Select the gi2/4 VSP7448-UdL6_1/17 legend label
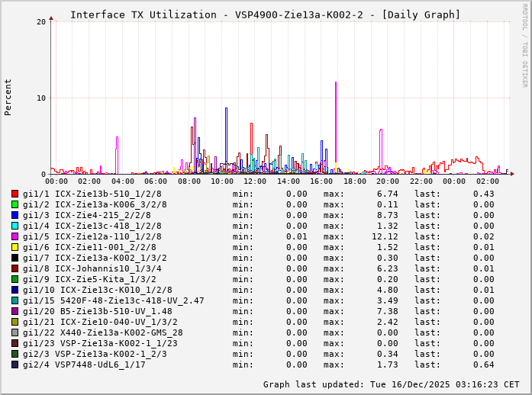 84,364
